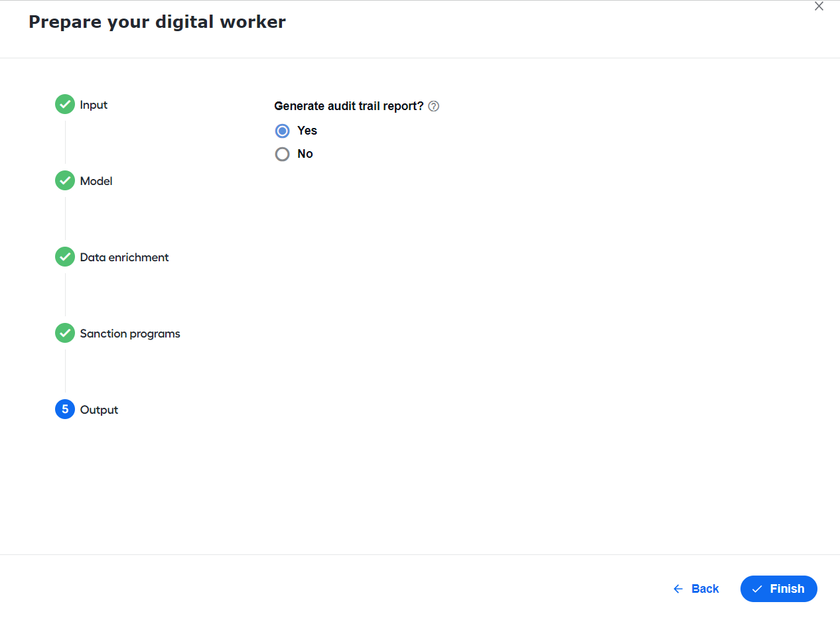Open the Sanction programs step label
The image size is (840, 618).
tap(130, 334)
